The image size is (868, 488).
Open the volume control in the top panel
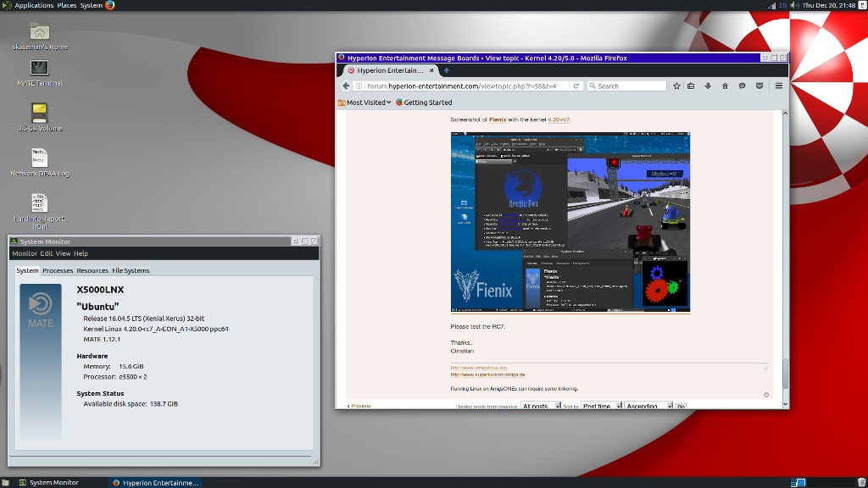pos(795,6)
